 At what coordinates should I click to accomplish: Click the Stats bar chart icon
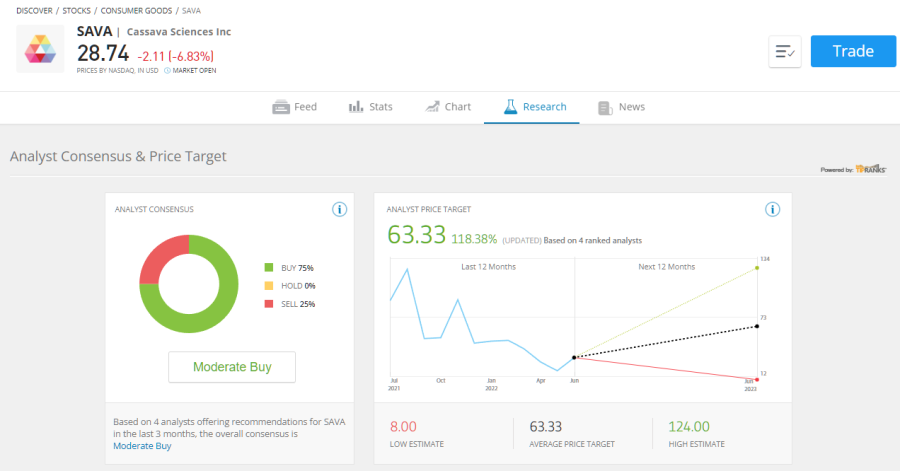tap(356, 107)
